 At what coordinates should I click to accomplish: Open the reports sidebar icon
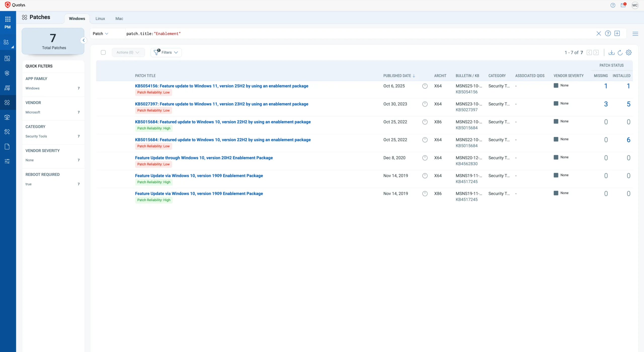[7, 88]
